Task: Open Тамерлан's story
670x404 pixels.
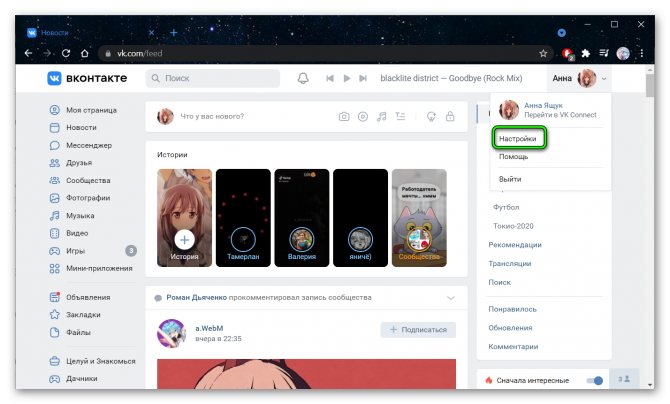Action: 243,218
